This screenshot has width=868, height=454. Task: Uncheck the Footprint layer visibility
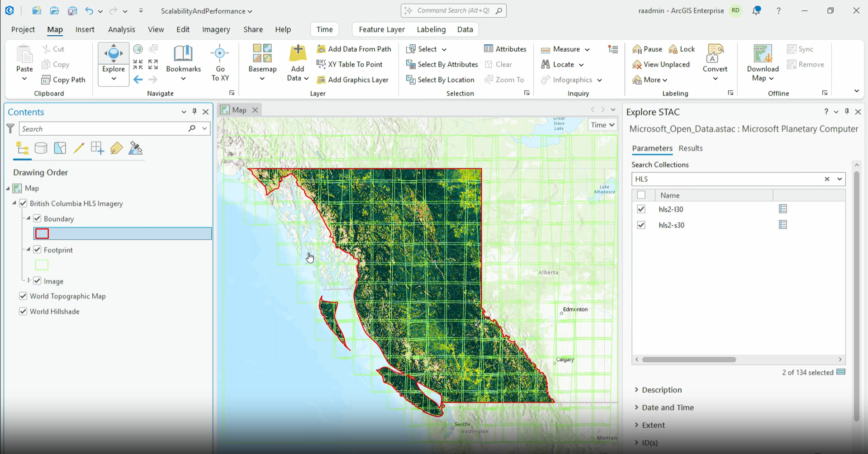(x=38, y=249)
